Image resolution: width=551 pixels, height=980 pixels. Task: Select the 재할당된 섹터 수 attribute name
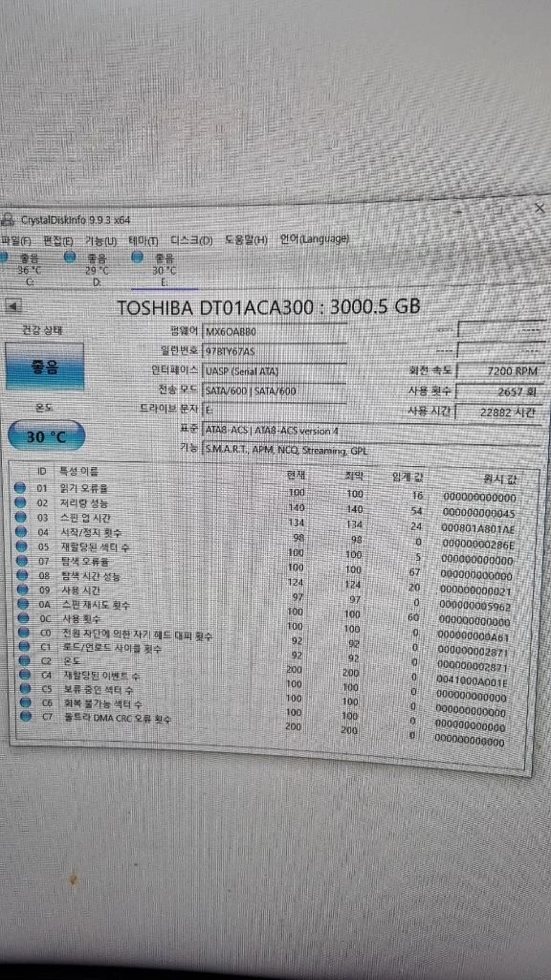click(97, 547)
